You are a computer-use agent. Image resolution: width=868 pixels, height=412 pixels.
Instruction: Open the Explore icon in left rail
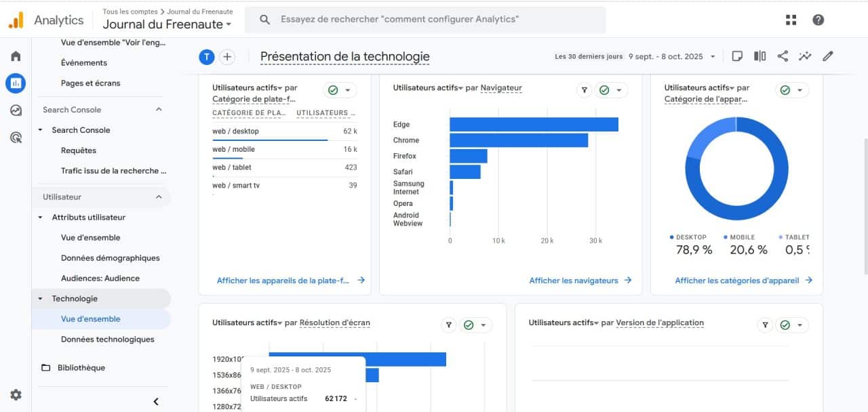(16, 110)
